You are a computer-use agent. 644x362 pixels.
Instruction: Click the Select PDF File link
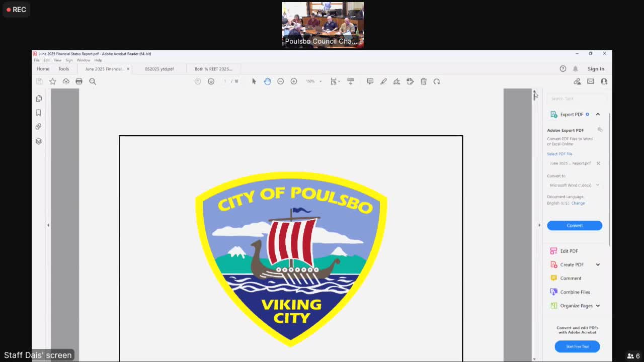(x=559, y=154)
